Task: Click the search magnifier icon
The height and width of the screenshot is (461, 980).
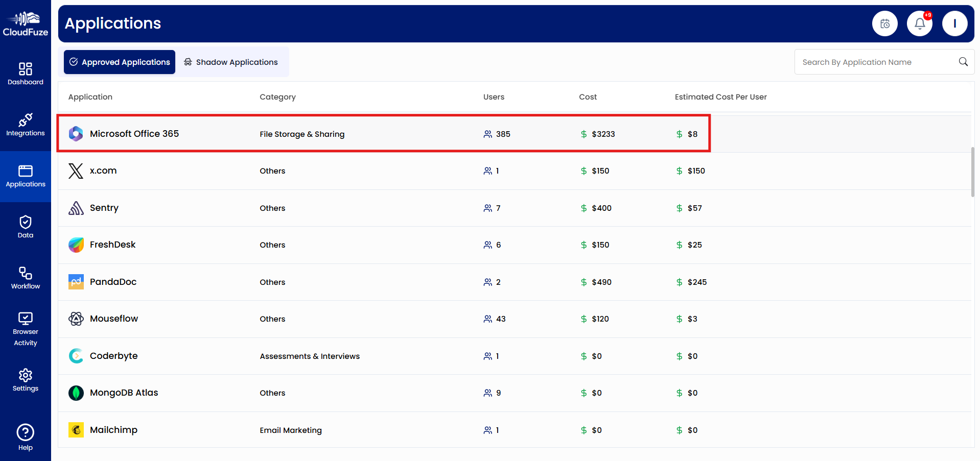Action: (963, 62)
